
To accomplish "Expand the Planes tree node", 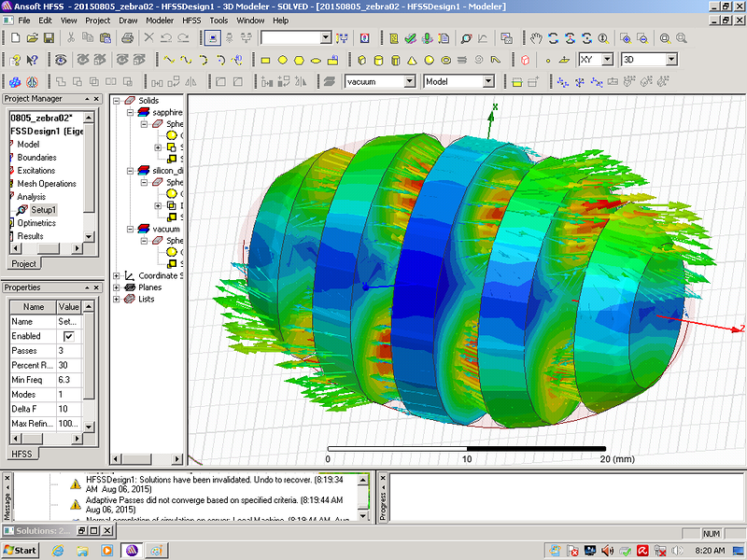I will [117, 287].
